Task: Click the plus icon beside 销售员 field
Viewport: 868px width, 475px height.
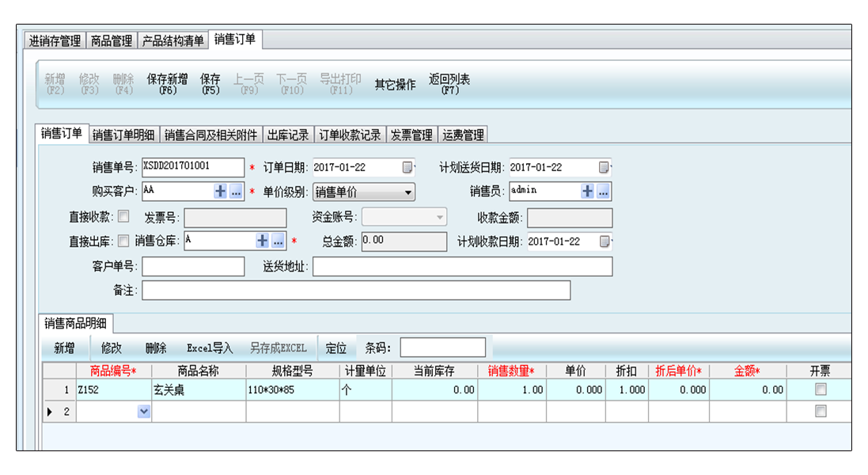Action: [587, 192]
